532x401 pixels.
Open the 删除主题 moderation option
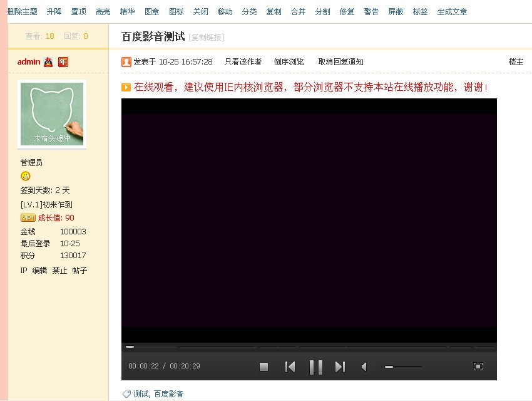pyautogui.click(x=23, y=12)
